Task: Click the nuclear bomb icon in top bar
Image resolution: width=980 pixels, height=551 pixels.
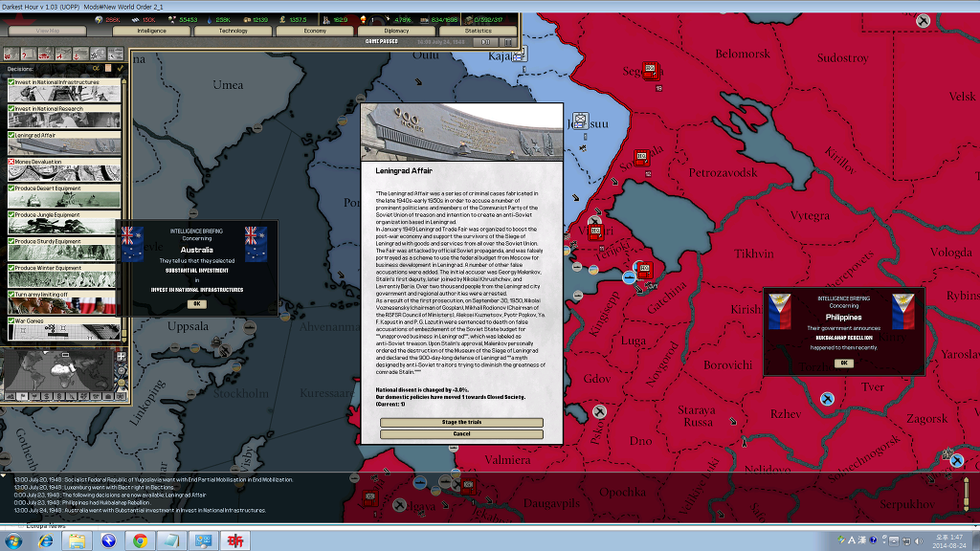Action: tap(363, 20)
